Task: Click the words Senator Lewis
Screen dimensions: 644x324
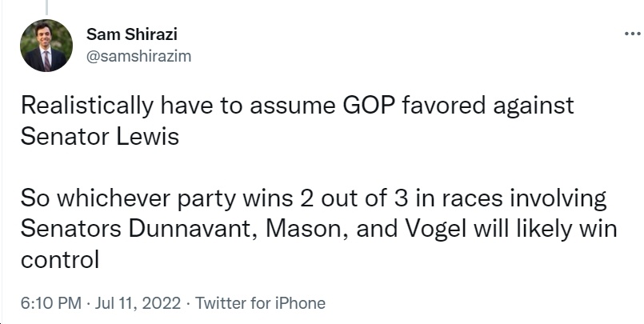Action: coord(100,136)
